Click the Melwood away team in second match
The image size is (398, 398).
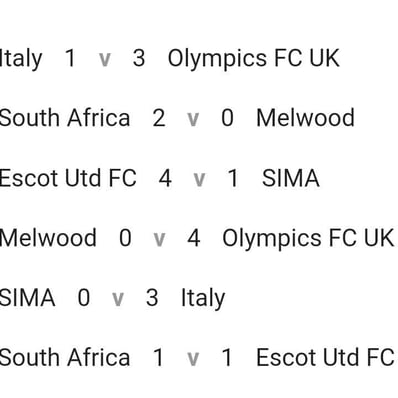click(x=305, y=118)
